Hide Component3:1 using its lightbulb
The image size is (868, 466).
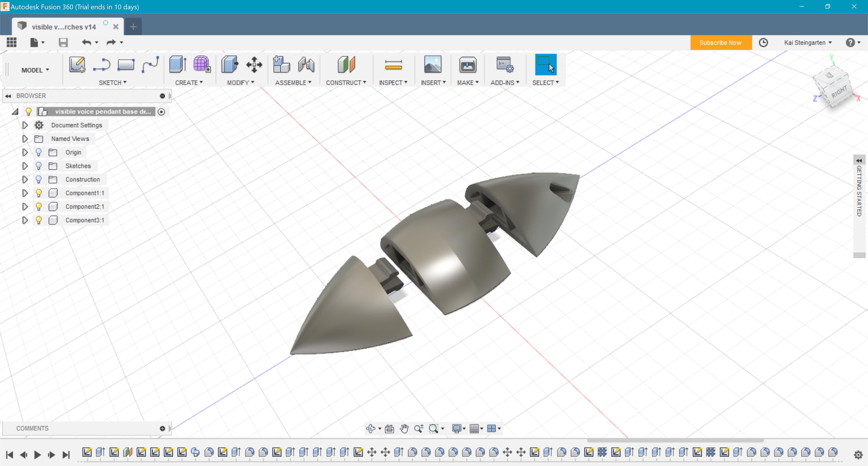[39, 220]
